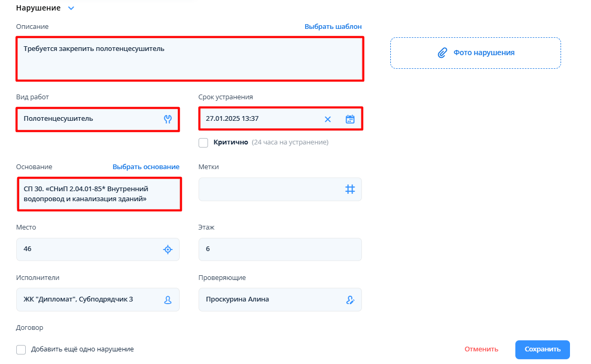Enable the Критично checkbox
The height and width of the screenshot is (364, 591).
[x=203, y=142]
